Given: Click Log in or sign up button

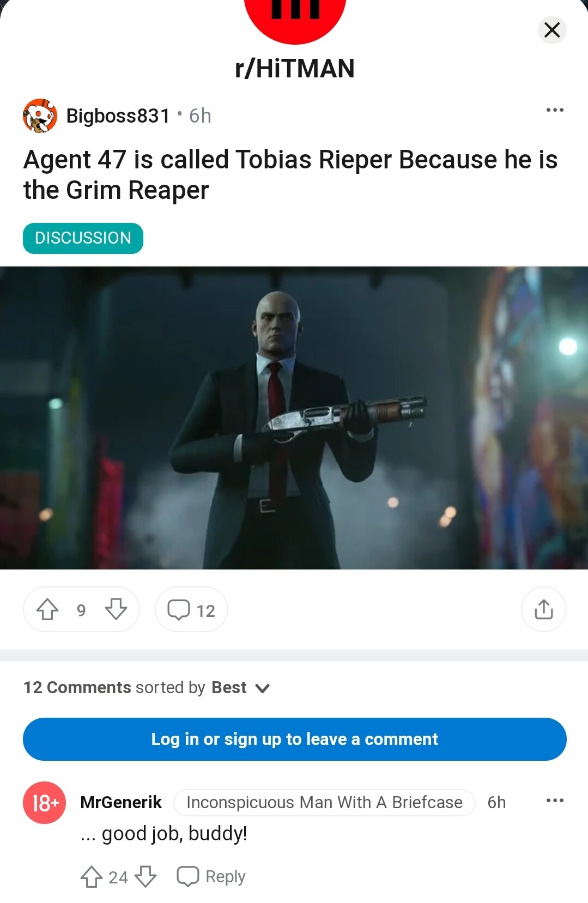Looking at the screenshot, I should pyautogui.click(x=294, y=739).
